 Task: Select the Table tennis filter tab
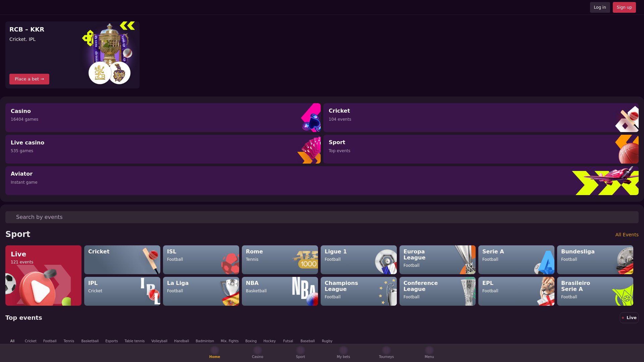[x=135, y=341]
